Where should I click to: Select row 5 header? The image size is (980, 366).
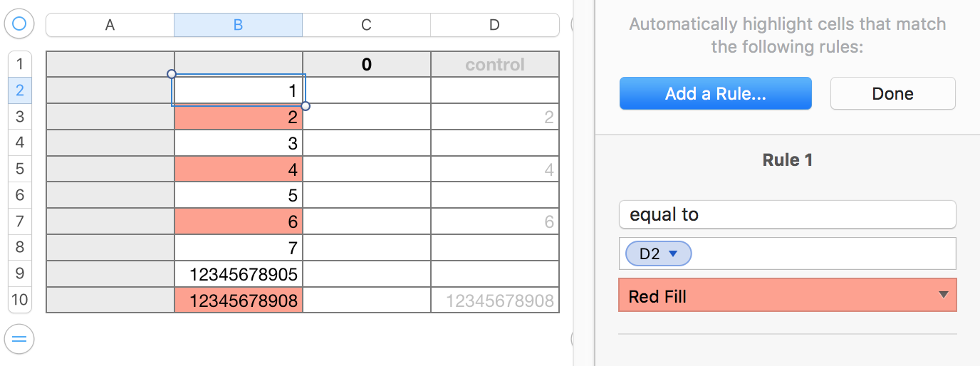click(x=19, y=169)
